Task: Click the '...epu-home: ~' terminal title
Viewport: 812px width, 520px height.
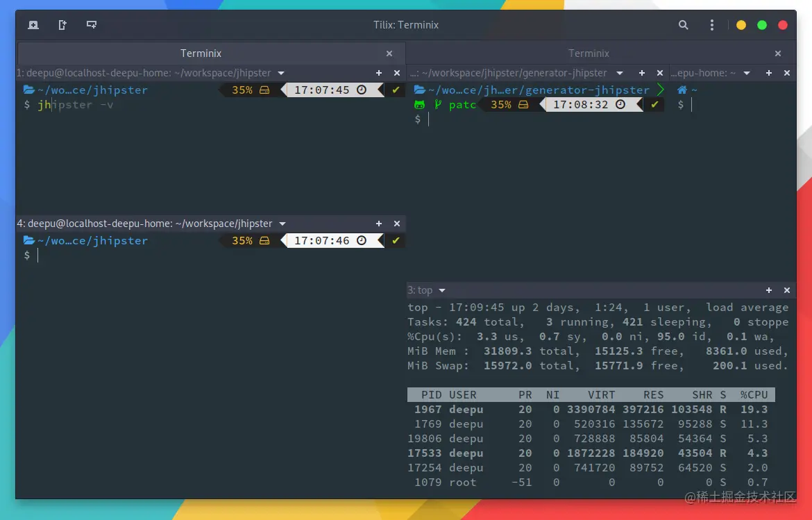Action: [703, 73]
